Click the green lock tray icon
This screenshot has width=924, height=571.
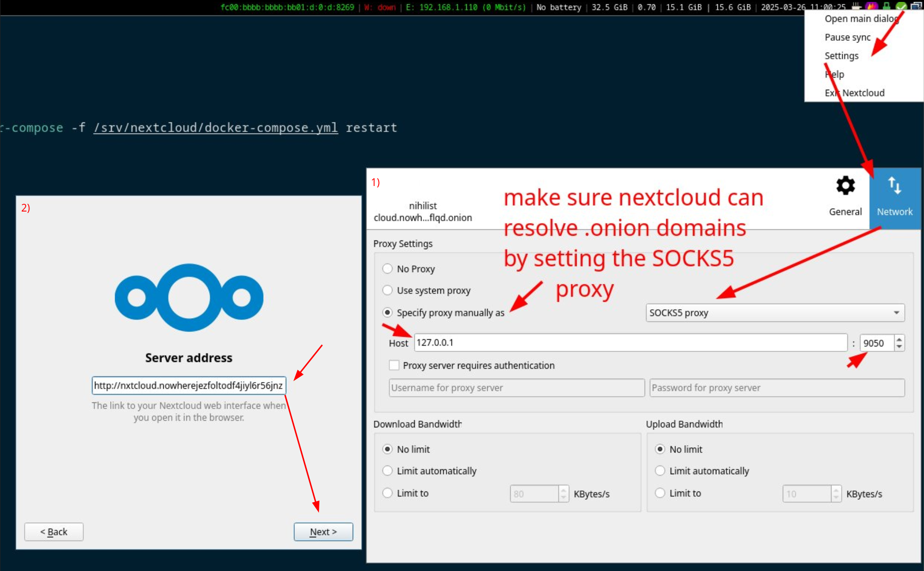coord(886,7)
